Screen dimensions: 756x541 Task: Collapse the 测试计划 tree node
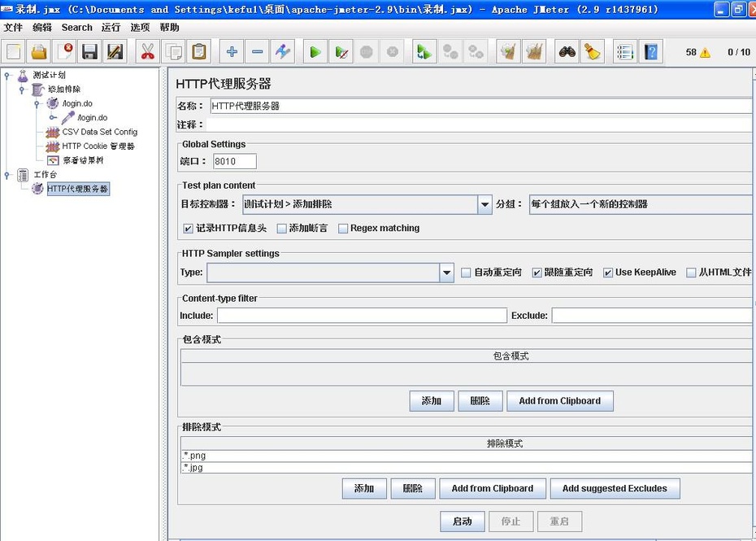pyautogui.click(x=7, y=75)
